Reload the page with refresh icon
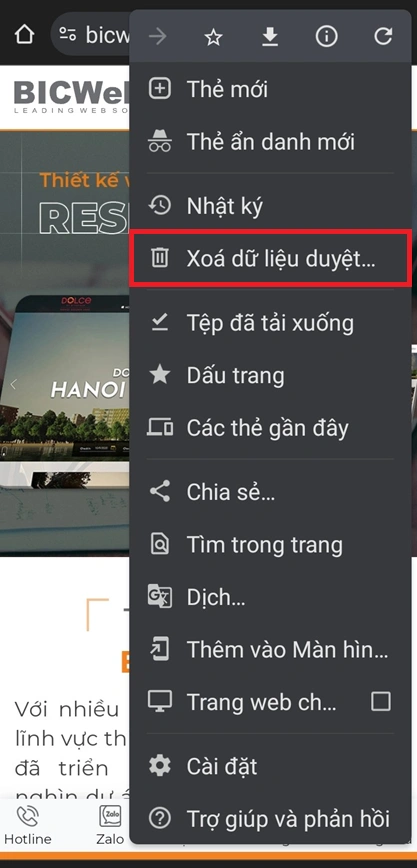 tap(383, 37)
